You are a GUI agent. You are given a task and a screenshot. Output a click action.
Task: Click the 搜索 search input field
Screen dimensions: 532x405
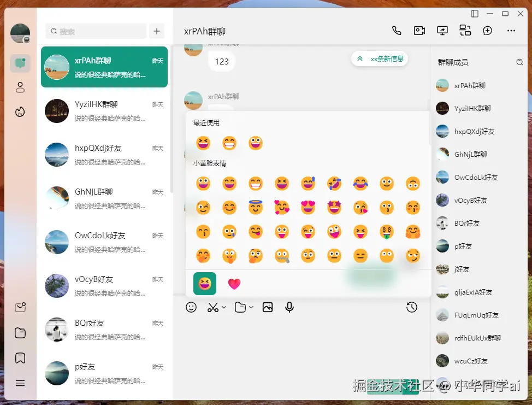[x=96, y=31]
